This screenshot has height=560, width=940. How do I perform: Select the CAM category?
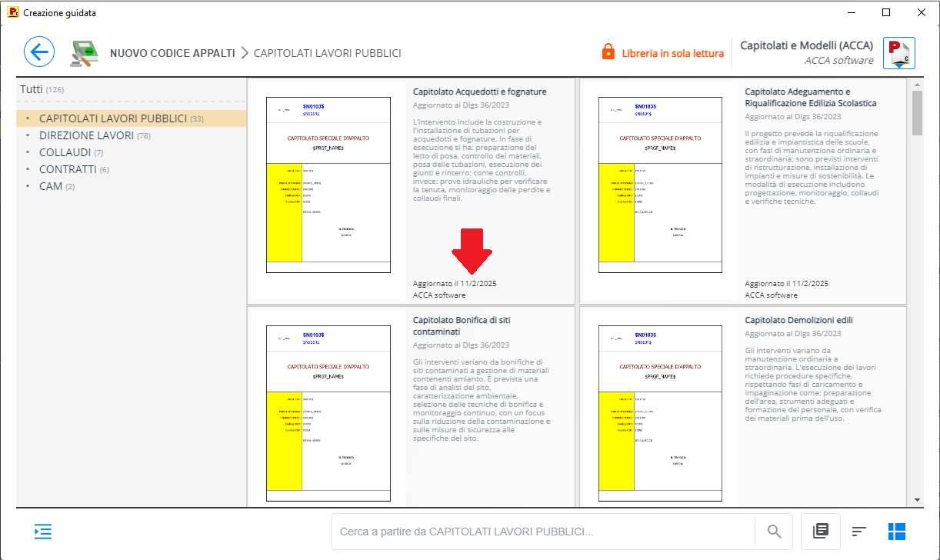click(x=51, y=186)
